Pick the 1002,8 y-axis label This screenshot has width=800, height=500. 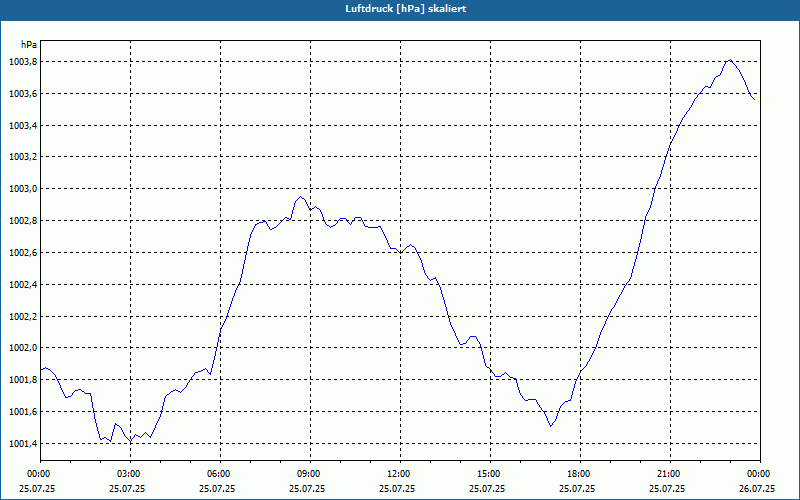click(x=22, y=221)
